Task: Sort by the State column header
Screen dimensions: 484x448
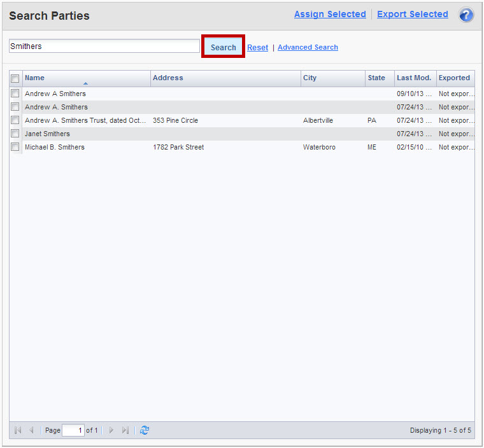Action: pyautogui.click(x=380, y=78)
